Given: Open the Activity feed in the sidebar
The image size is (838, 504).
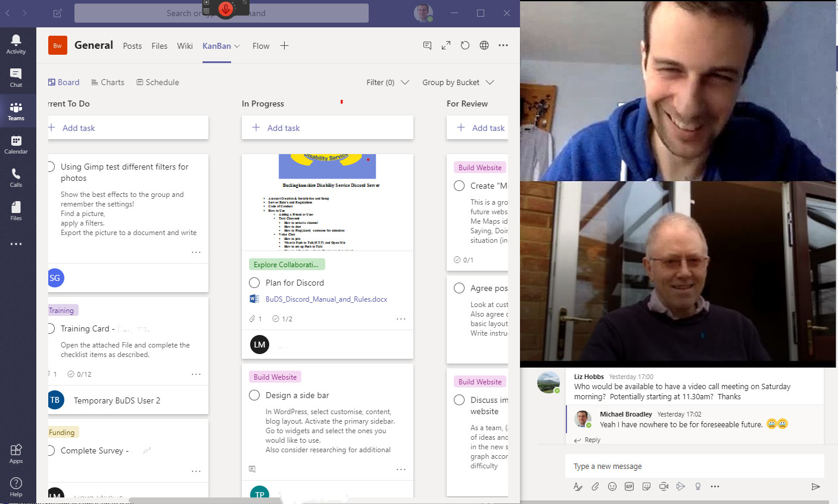Looking at the screenshot, I should click(16, 44).
